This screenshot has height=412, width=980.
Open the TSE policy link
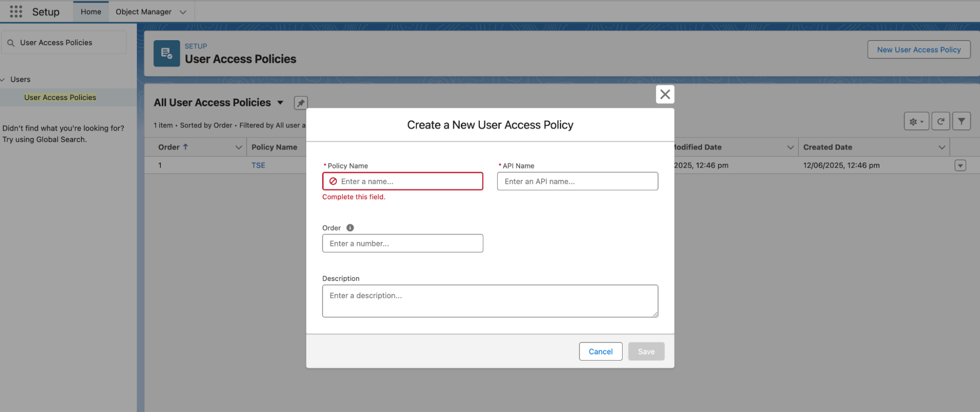click(x=258, y=166)
